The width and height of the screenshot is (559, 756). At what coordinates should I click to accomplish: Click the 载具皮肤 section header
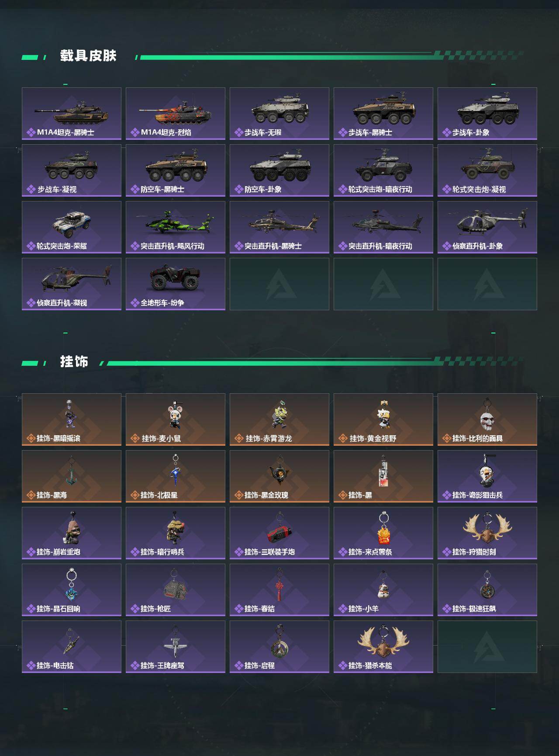88,56
